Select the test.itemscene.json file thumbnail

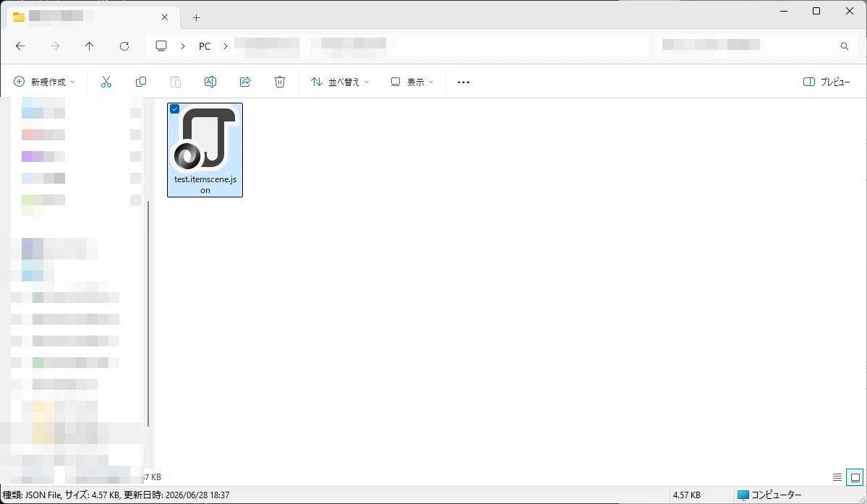[205, 150]
